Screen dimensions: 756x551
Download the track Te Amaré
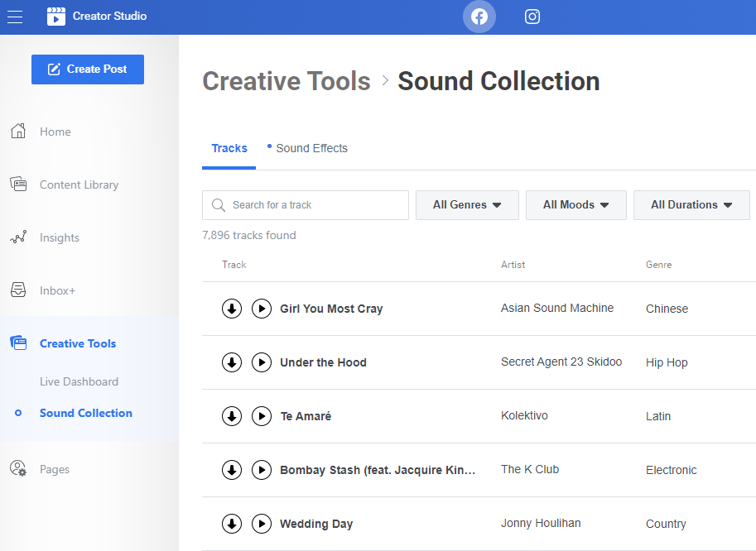(x=232, y=415)
